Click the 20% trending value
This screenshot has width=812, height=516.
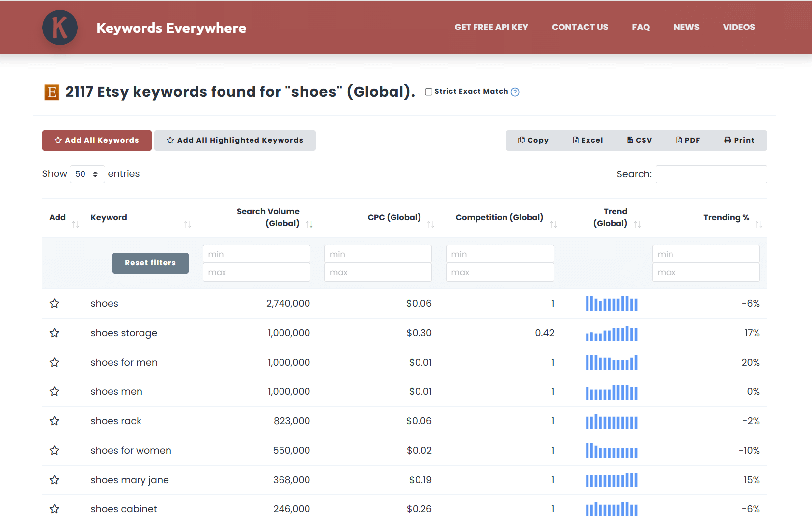click(751, 363)
